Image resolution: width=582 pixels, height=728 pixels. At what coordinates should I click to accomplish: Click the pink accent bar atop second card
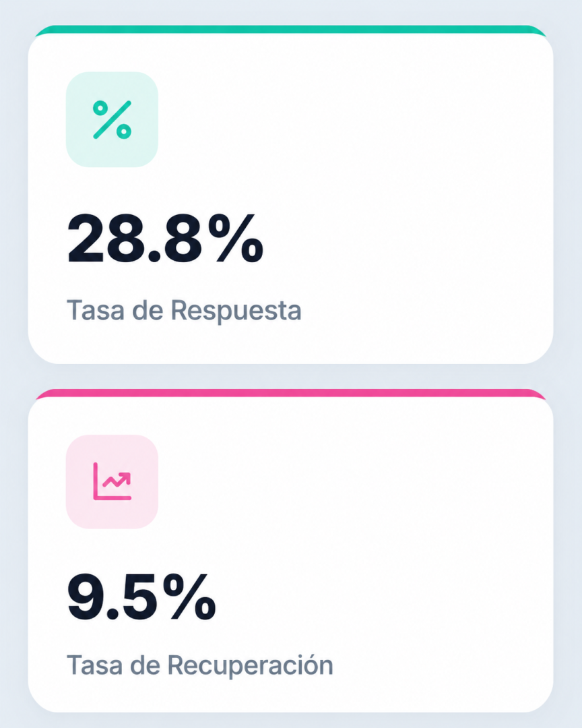(290, 393)
